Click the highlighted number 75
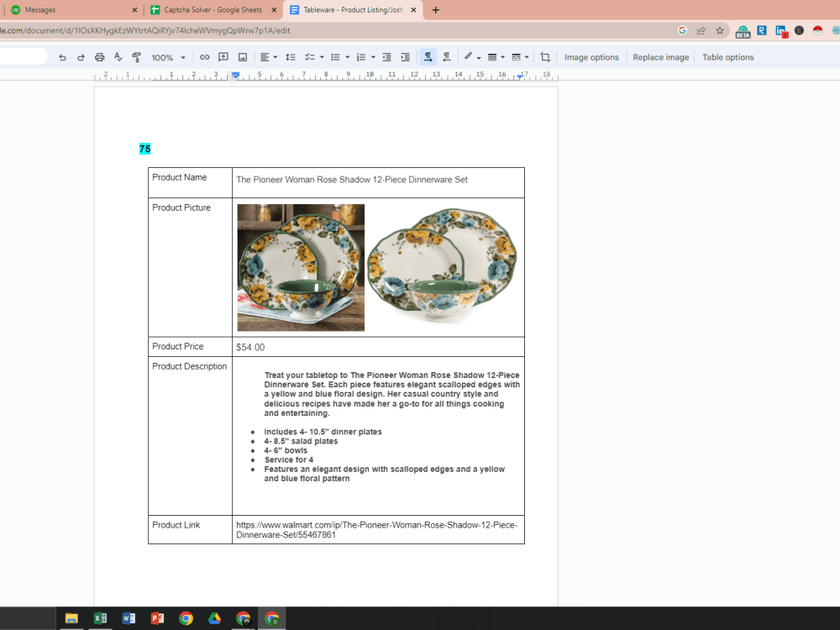Image resolution: width=840 pixels, height=630 pixels. (x=144, y=149)
